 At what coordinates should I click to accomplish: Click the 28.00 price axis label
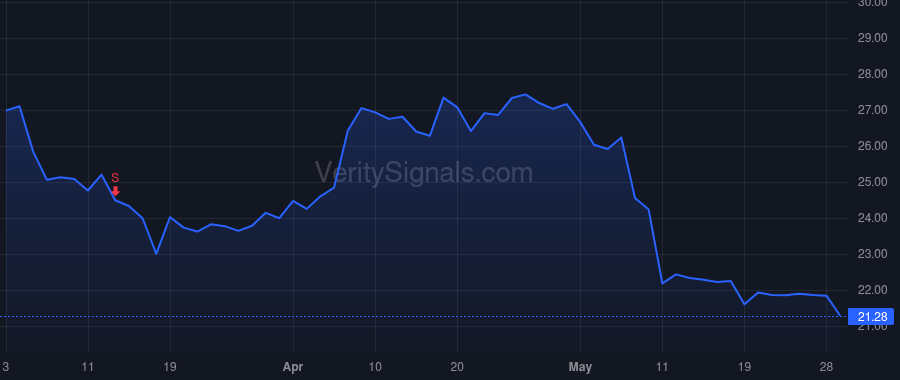pyautogui.click(x=872, y=74)
